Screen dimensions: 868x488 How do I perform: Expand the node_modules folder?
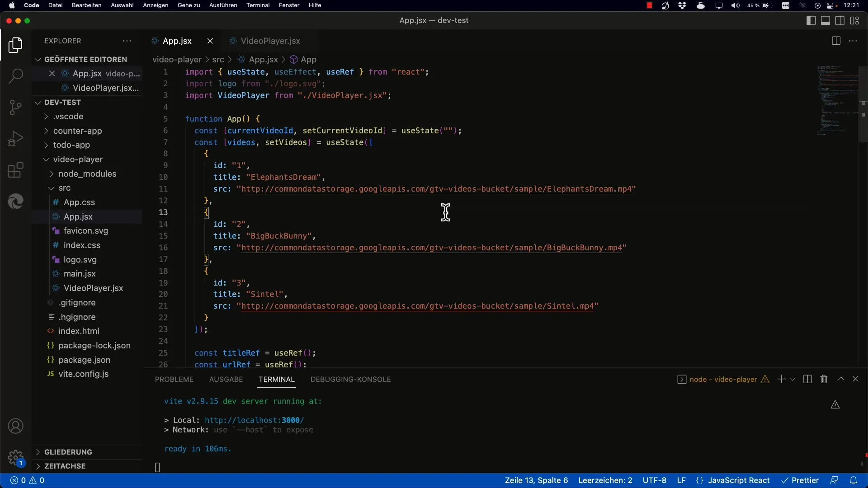[x=87, y=174]
